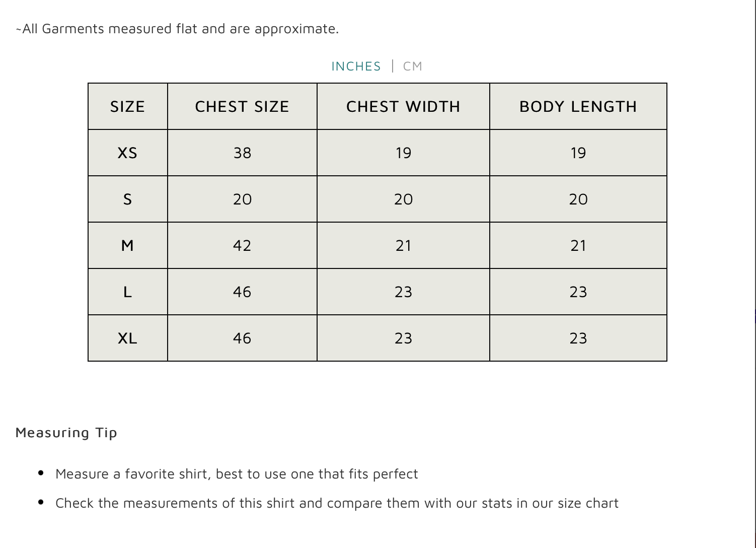Click the M chest size value 42

click(x=242, y=246)
